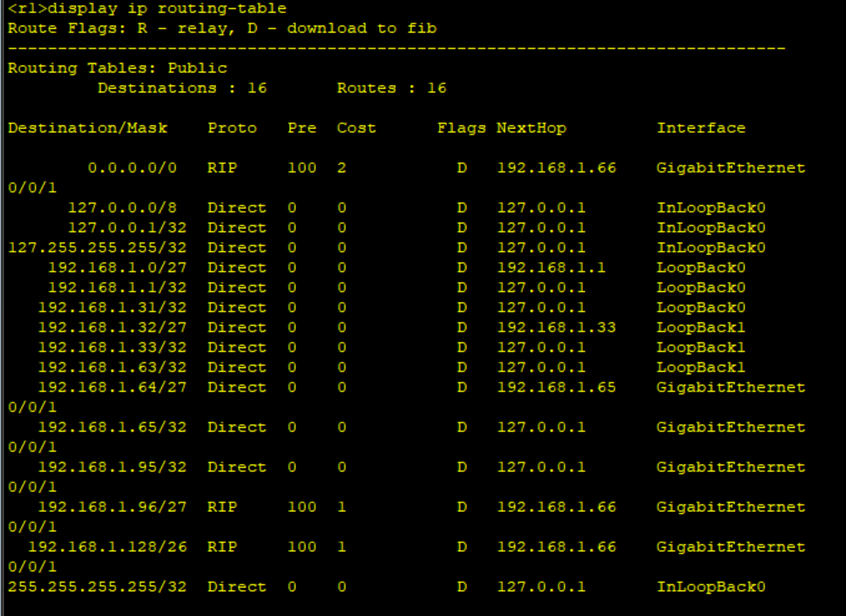Click LoopBack1 interface in 192.168.1.32/27 row
The image size is (846, 616).
pyautogui.click(x=701, y=328)
